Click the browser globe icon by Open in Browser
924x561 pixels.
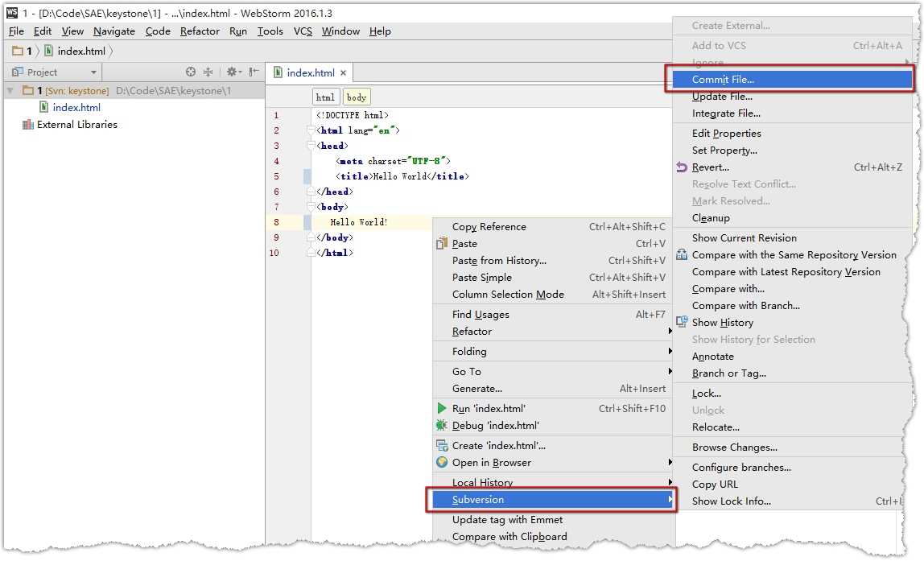(x=442, y=462)
